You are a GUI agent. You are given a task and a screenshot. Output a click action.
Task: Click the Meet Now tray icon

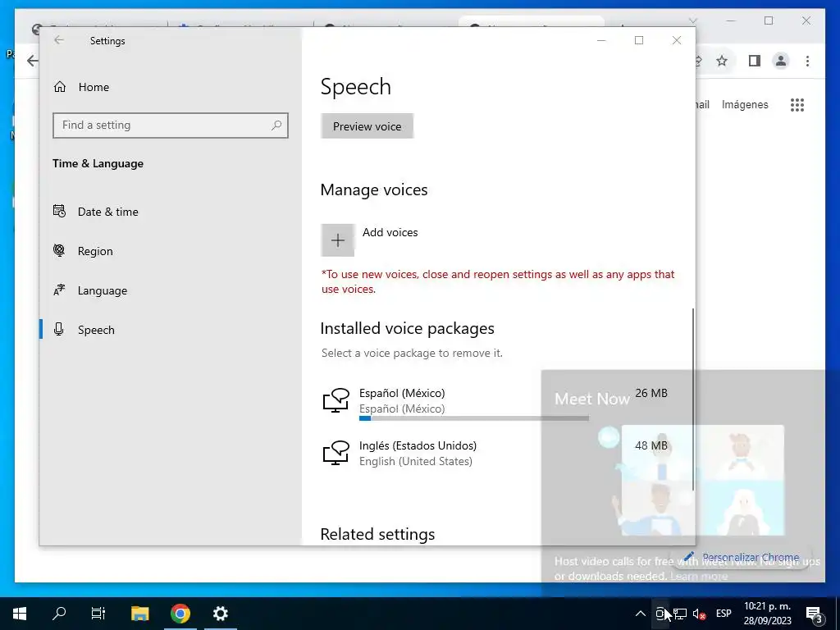click(x=661, y=614)
